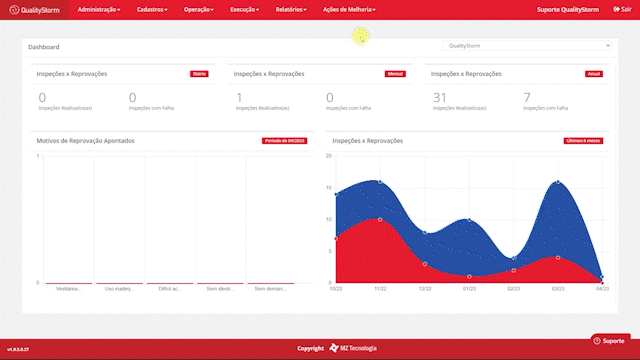The width and height of the screenshot is (640, 360).
Task: Open the Relatórios menu
Action: point(291,9)
